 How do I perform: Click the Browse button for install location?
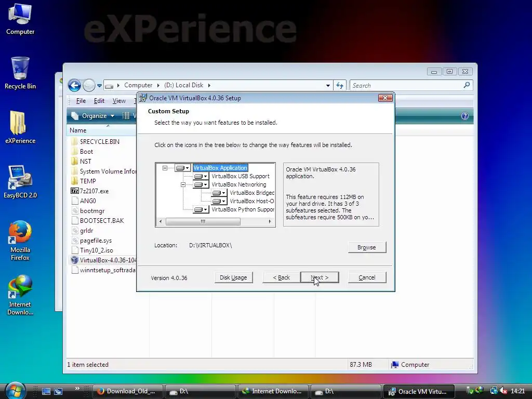[x=367, y=247]
